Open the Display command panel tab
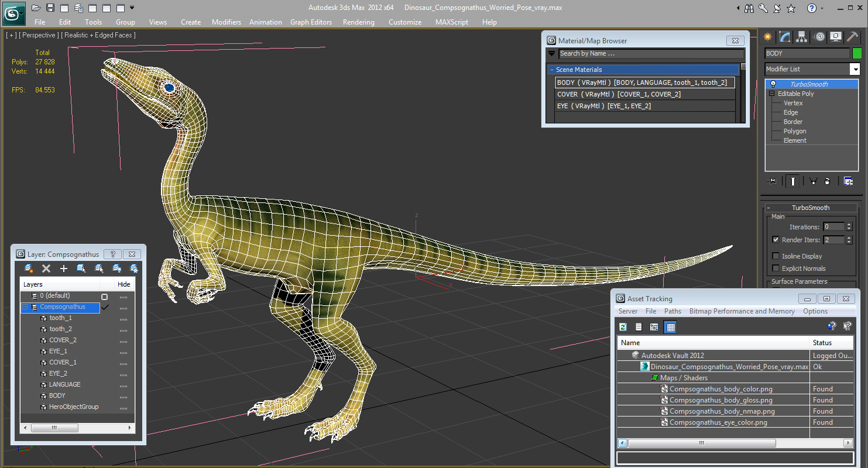The height and width of the screenshot is (468, 868). click(836, 37)
